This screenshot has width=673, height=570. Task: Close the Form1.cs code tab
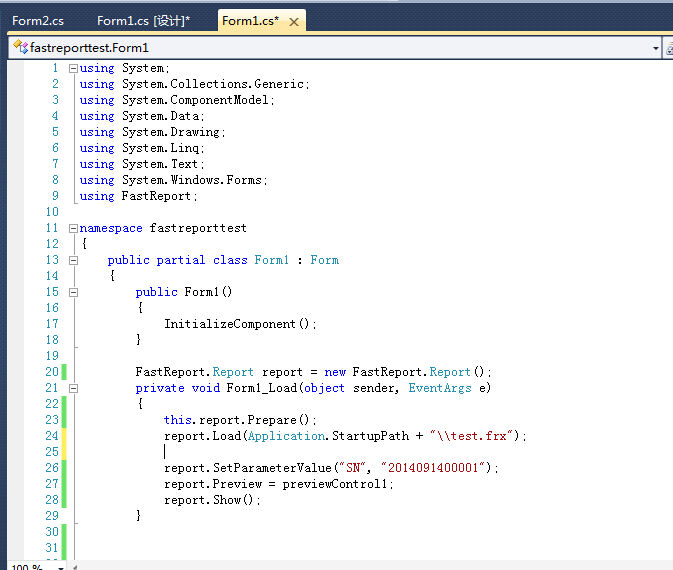[x=294, y=22]
